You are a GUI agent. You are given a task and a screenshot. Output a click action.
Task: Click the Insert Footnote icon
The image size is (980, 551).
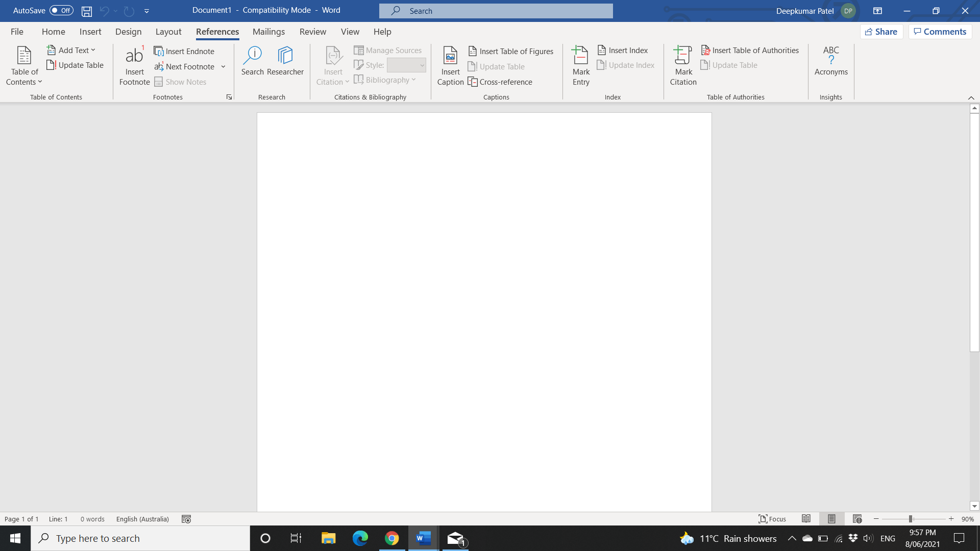click(134, 56)
